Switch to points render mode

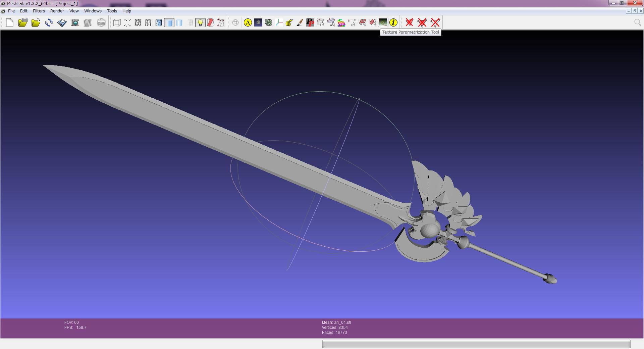[x=127, y=22]
